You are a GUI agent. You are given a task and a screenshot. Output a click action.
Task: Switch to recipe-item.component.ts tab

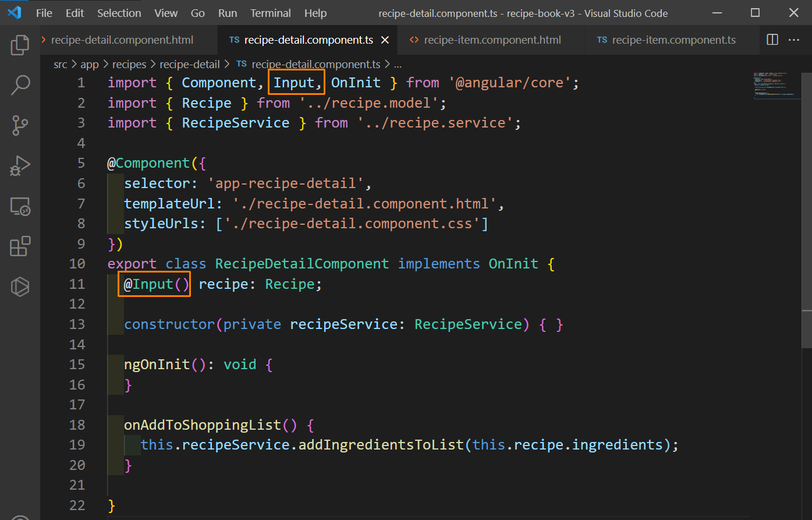click(673, 40)
